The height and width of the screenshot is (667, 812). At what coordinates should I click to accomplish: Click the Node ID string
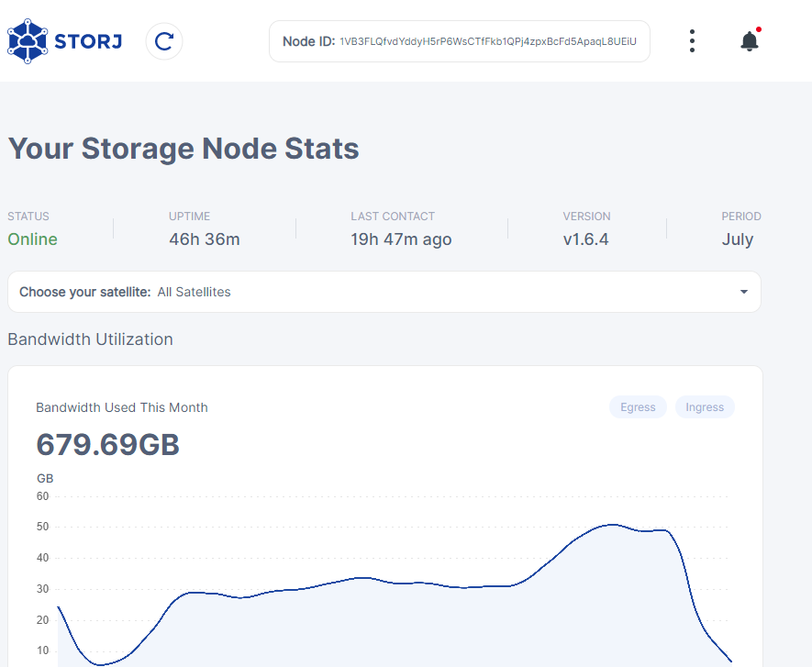[487, 42]
